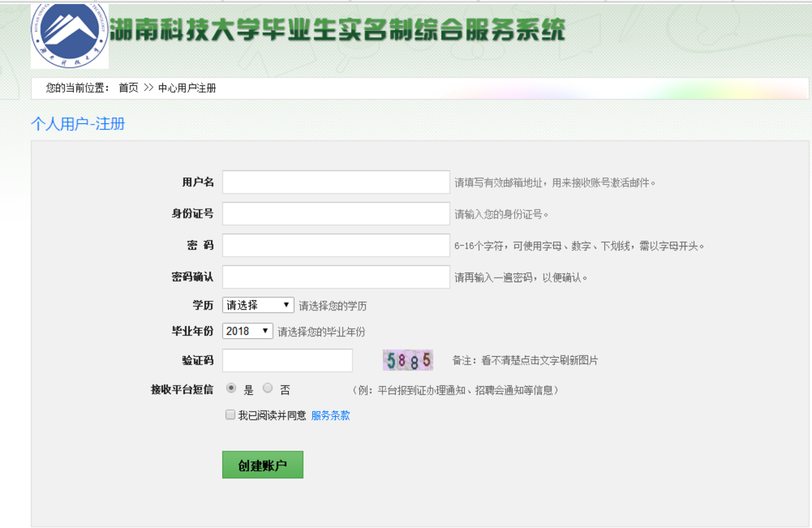Click the system title banner text
This screenshot has height=528, width=812.
coord(337,30)
